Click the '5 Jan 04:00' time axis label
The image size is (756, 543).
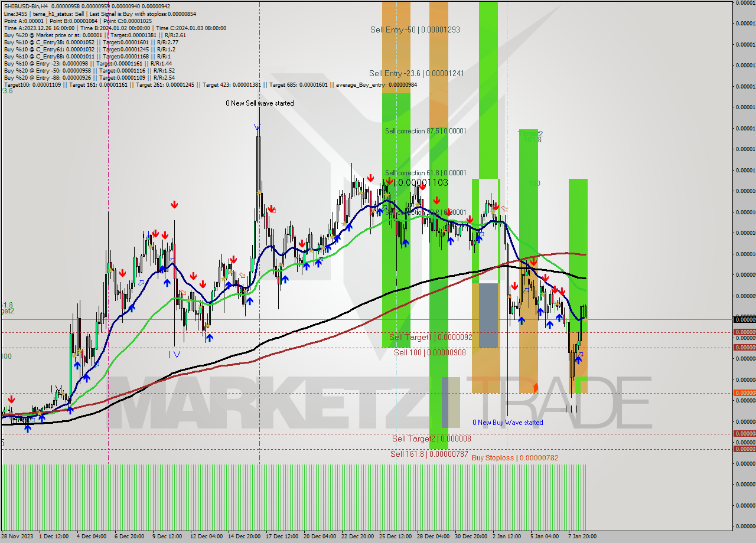coord(545,537)
